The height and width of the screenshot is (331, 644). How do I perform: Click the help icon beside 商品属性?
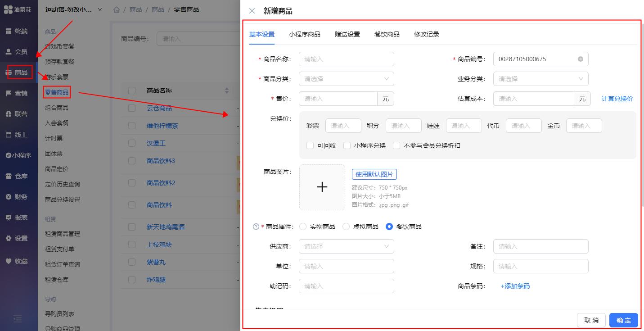256,227
